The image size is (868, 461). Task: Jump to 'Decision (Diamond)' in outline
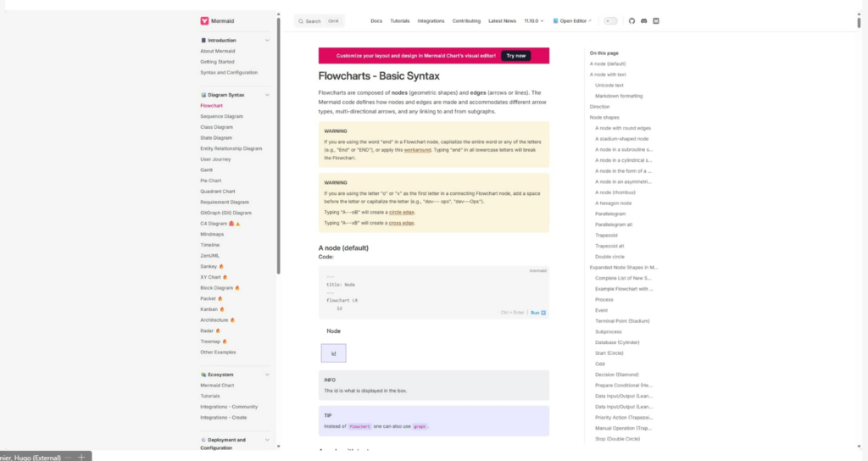click(617, 375)
